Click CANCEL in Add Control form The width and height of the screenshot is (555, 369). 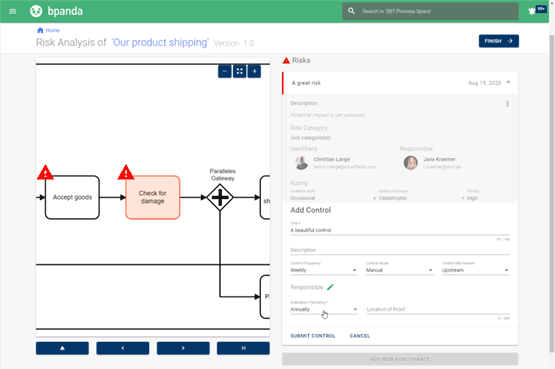tap(360, 336)
